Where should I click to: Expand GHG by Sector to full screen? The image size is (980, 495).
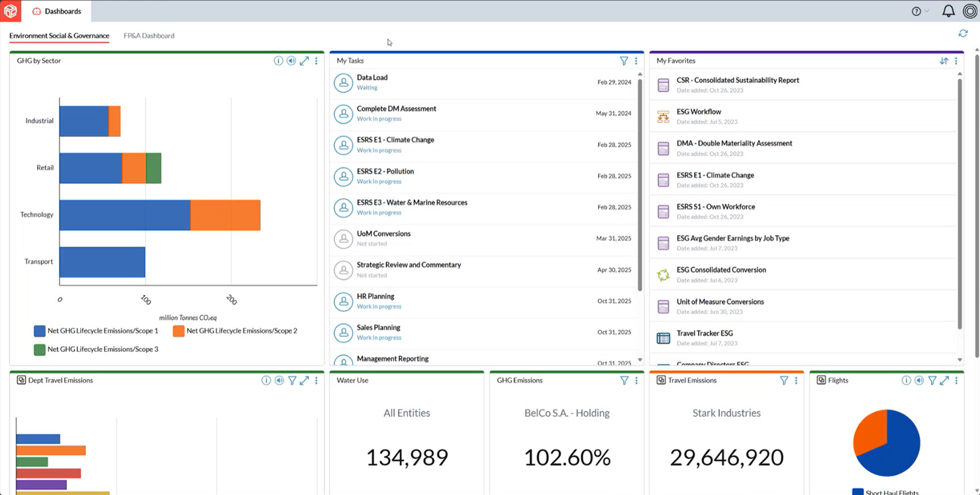[x=304, y=60]
